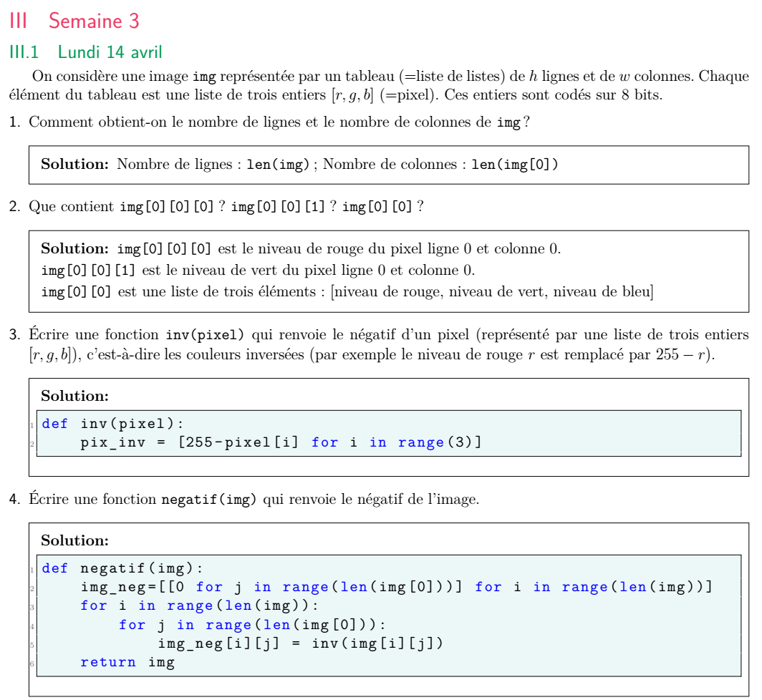
Task: Click the code line 'pix_inv = [255-pixel[i] for i in range(3)]'
Action: [x=281, y=442]
